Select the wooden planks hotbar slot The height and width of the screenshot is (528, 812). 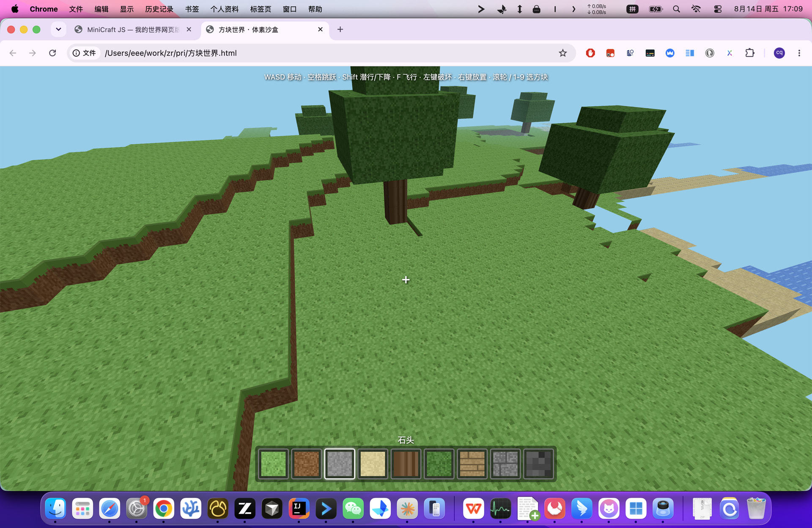tap(472, 464)
